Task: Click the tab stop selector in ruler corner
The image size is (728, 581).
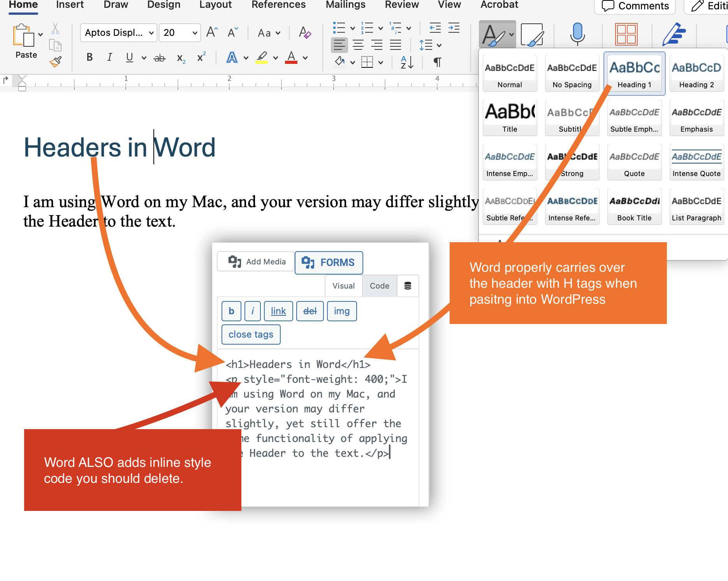Action: [5, 80]
